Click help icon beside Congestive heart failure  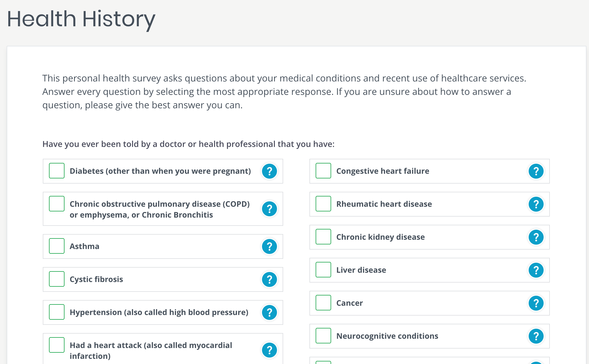tap(536, 171)
